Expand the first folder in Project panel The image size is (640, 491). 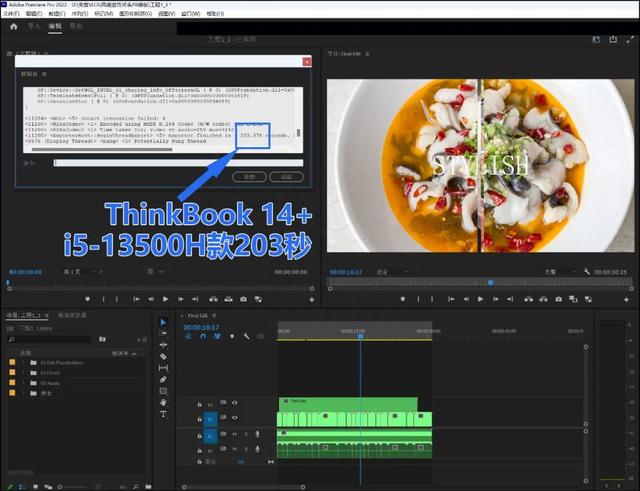click(23, 362)
